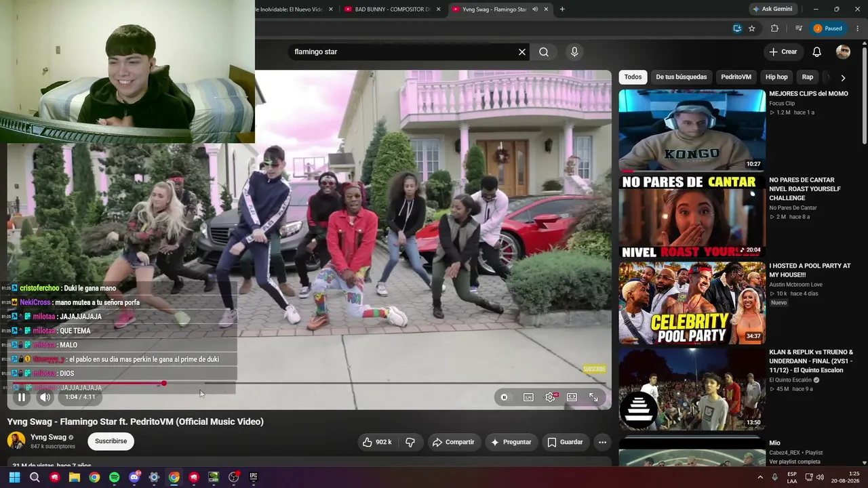This screenshot has height=488, width=868.
Task: Open the Celebrity Pool Party video thumbnail
Action: pyautogui.click(x=692, y=302)
